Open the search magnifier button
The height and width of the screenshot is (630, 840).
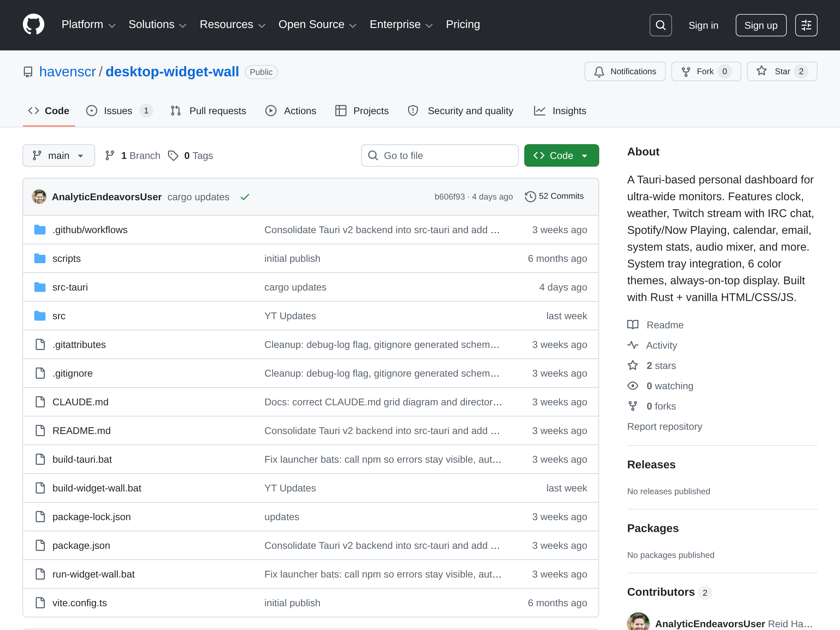click(x=660, y=25)
